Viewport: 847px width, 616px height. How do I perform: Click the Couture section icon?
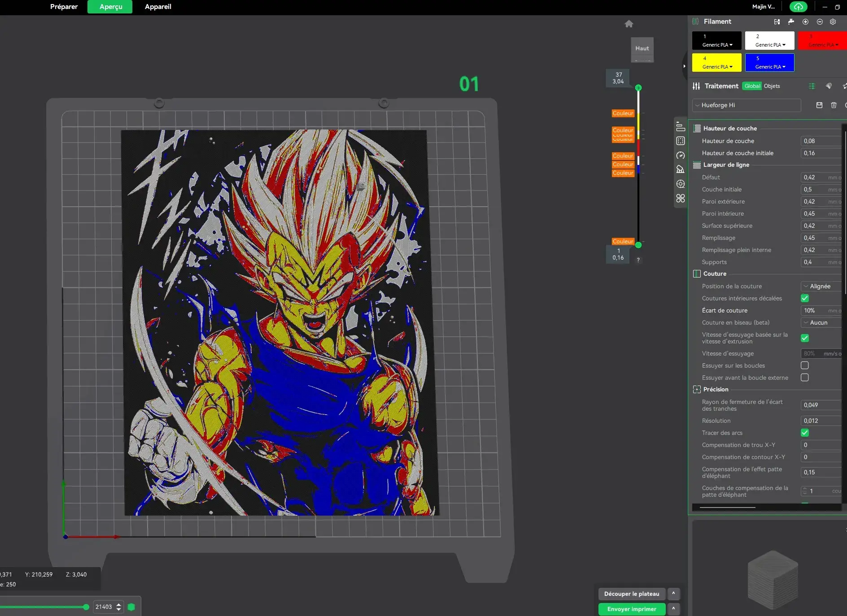[x=697, y=274]
